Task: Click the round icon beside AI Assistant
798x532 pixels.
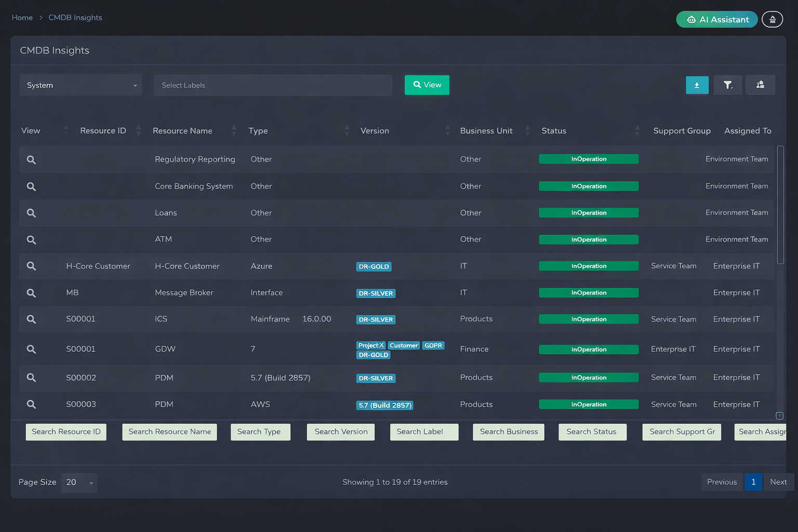Action: tap(772, 19)
